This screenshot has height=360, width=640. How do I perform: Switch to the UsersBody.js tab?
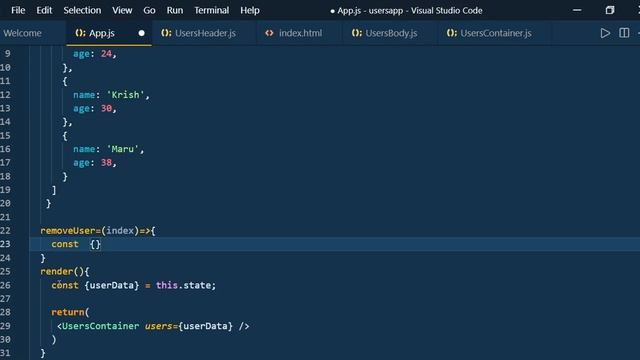pyautogui.click(x=391, y=33)
